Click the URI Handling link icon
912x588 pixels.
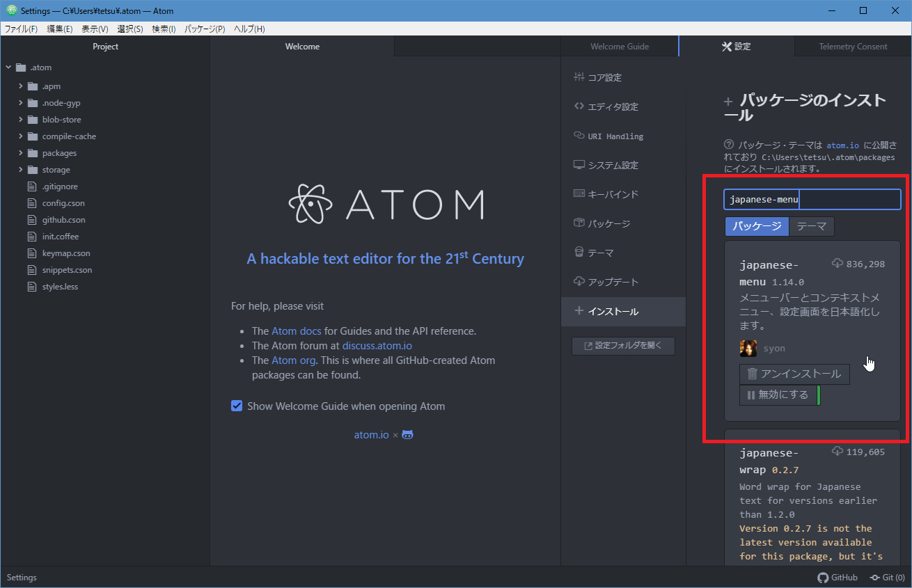coord(579,136)
